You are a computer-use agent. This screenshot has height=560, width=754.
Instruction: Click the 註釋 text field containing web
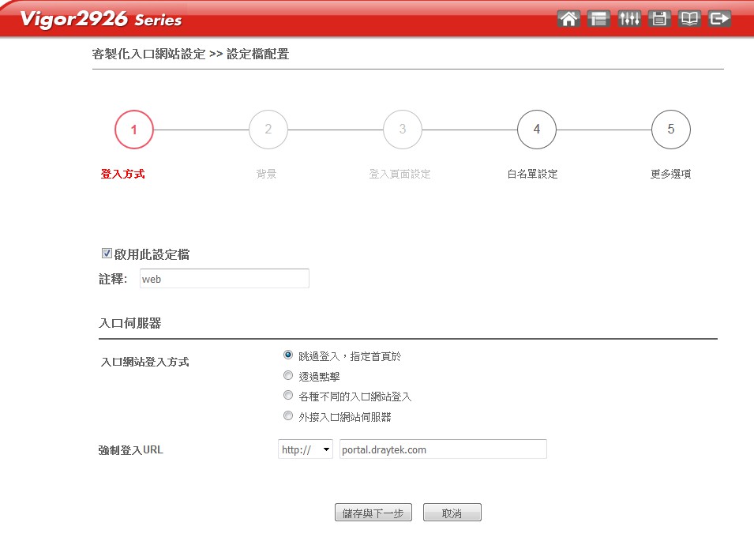[x=223, y=279]
